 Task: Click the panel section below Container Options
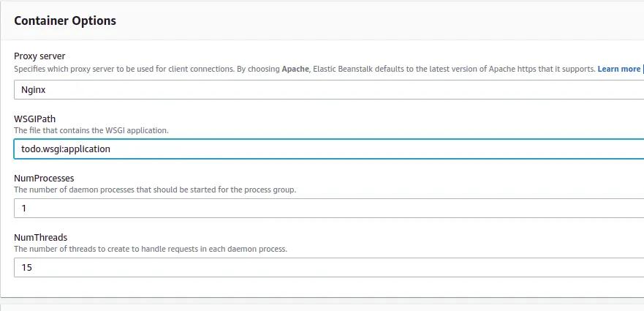(x=322, y=306)
